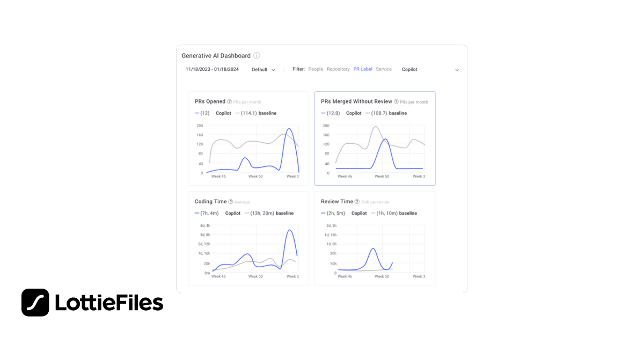Viewport: 644px width, 338px height.
Task: Choose the Service filter option
Action: 384,69
